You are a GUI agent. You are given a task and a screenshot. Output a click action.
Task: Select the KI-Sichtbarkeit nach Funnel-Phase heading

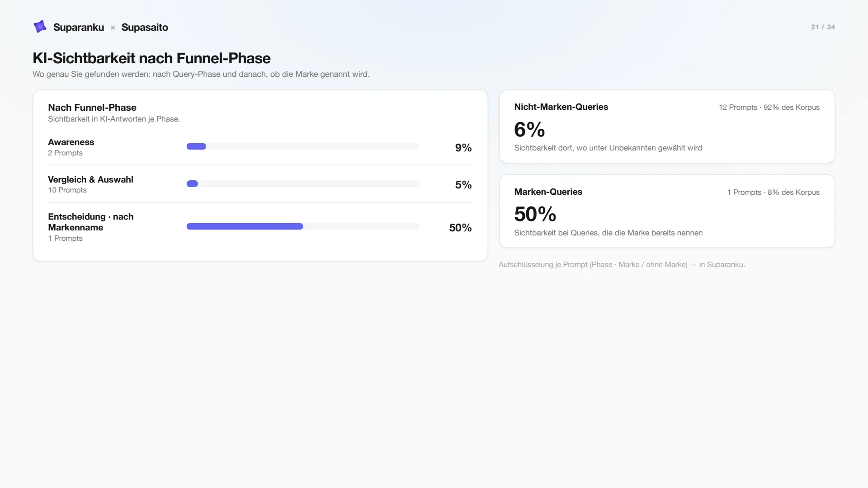point(151,58)
